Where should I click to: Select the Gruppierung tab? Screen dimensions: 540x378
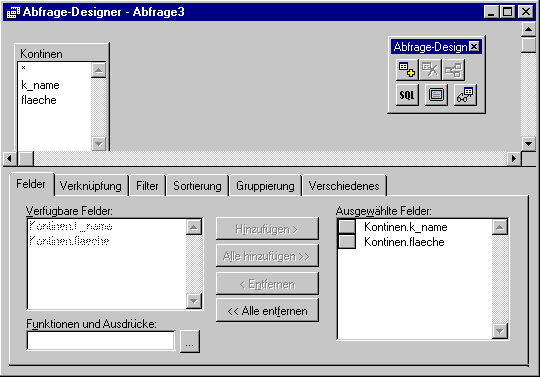pos(265,186)
